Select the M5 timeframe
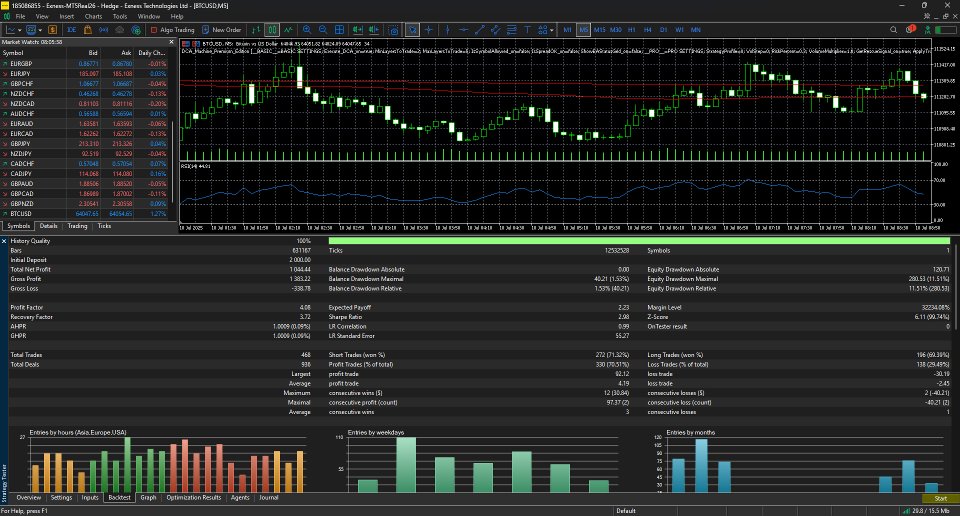Screen dimensions: 960x516 (x=583, y=29)
